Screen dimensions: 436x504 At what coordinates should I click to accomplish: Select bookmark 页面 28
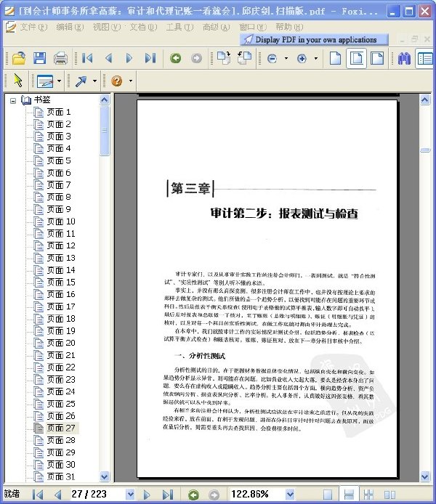tap(61, 440)
